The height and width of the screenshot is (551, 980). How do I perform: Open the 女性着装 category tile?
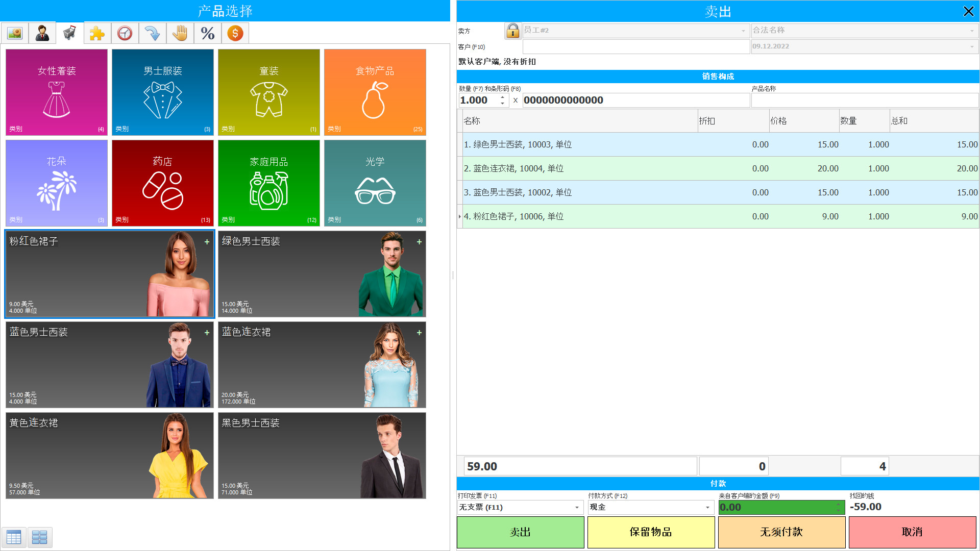[57, 92]
